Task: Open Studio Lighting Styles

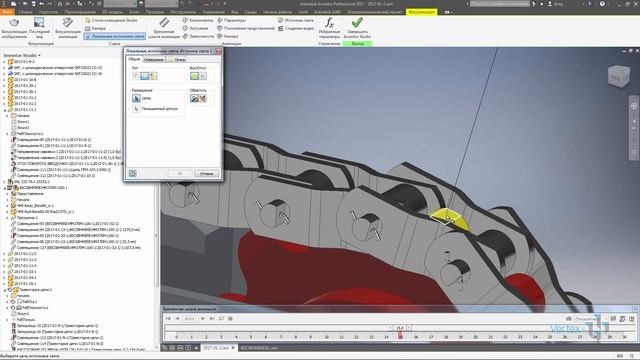Action: click(x=111, y=20)
